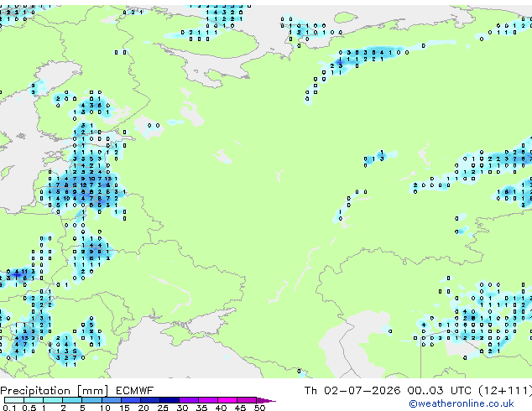Click the "Precipitation [mm]" title text
This screenshot has height=411, width=532.
55,391
